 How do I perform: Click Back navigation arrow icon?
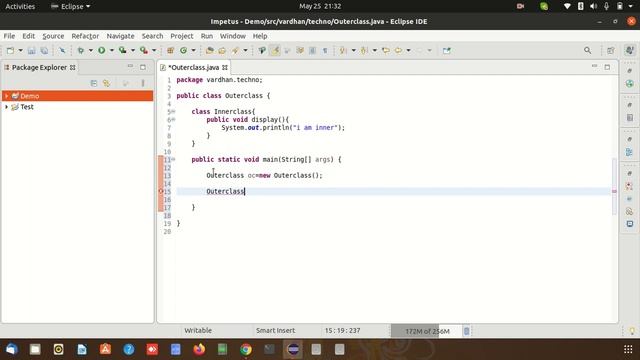click(x=398, y=51)
